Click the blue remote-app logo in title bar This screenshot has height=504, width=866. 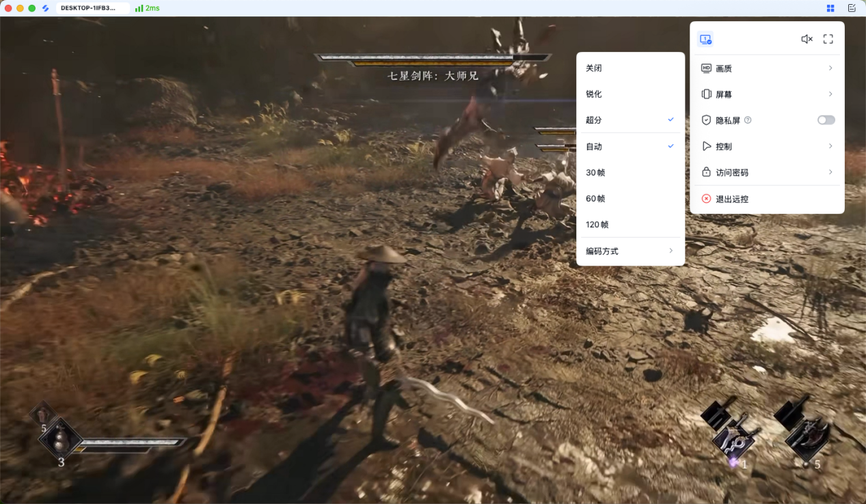tap(45, 8)
